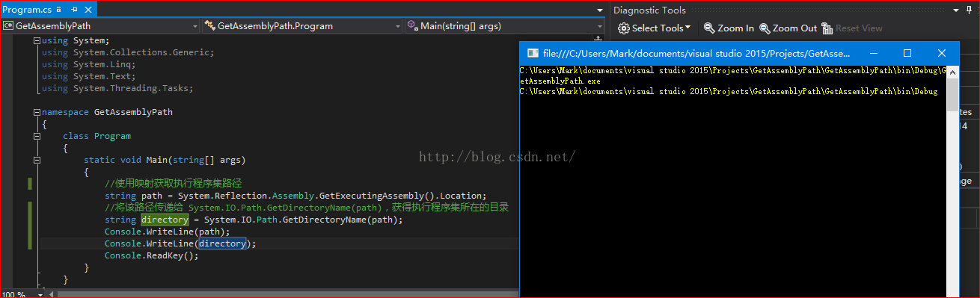This screenshot has width=980, height=298.
Task: Click 'using System.Collections.Generic;' line
Action: [128, 52]
